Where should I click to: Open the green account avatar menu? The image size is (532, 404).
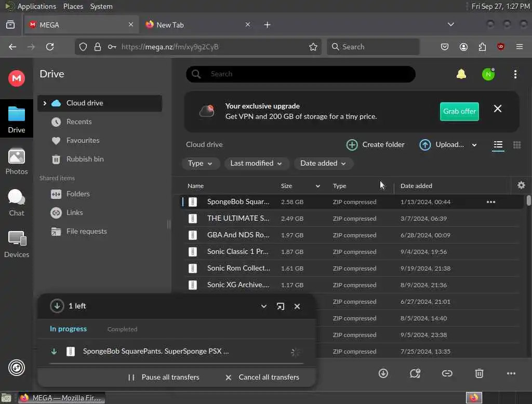488,74
